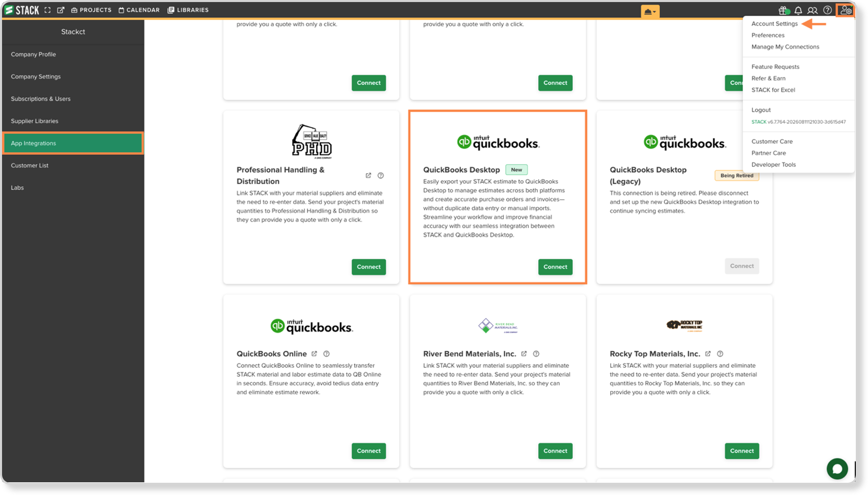Open QuickBooks Online external link icon
The width and height of the screenshot is (868, 495).
point(314,354)
